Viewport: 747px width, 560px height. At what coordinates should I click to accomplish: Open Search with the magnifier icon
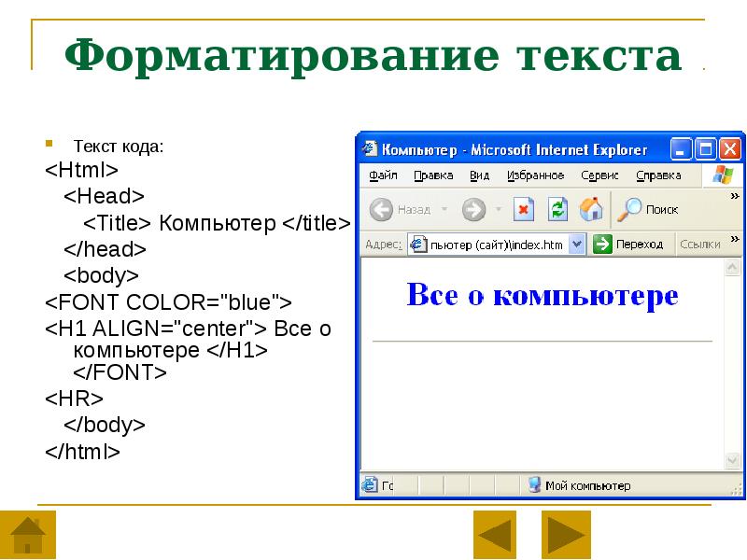(630, 209)
